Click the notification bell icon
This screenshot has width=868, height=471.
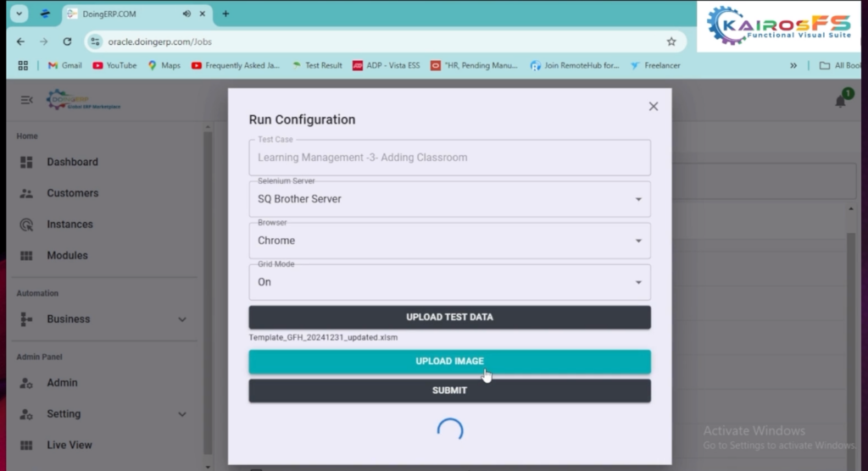(x=840, y=101)
